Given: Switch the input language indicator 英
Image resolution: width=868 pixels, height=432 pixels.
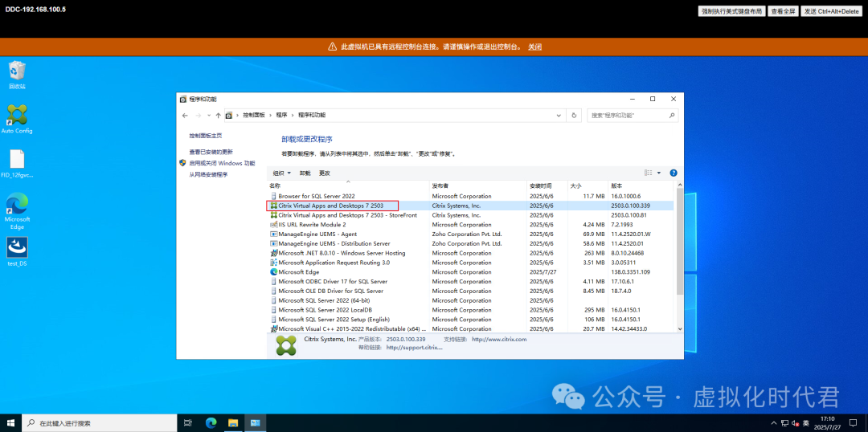Looking at the screenshot, I should (806, 423).
